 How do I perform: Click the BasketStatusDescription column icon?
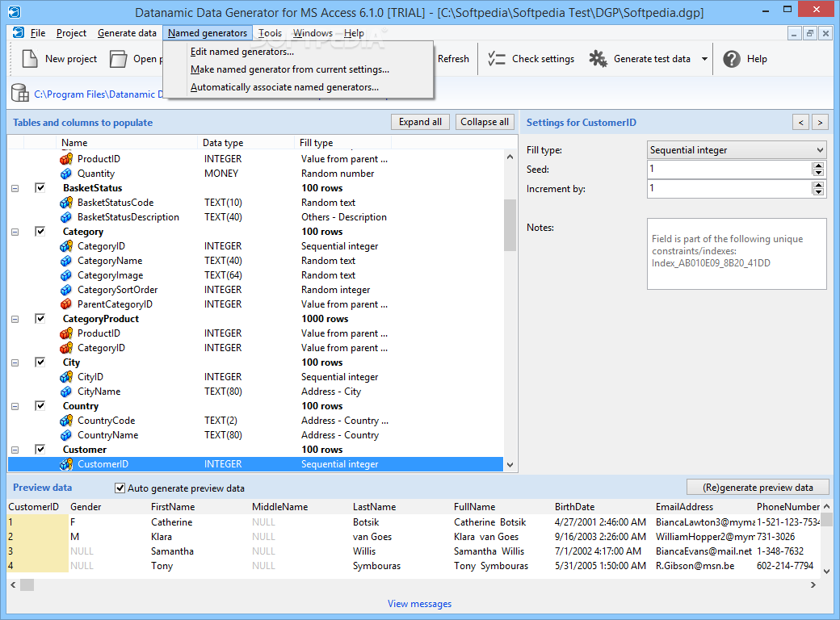pyautogui.click(x=66, y=217)
